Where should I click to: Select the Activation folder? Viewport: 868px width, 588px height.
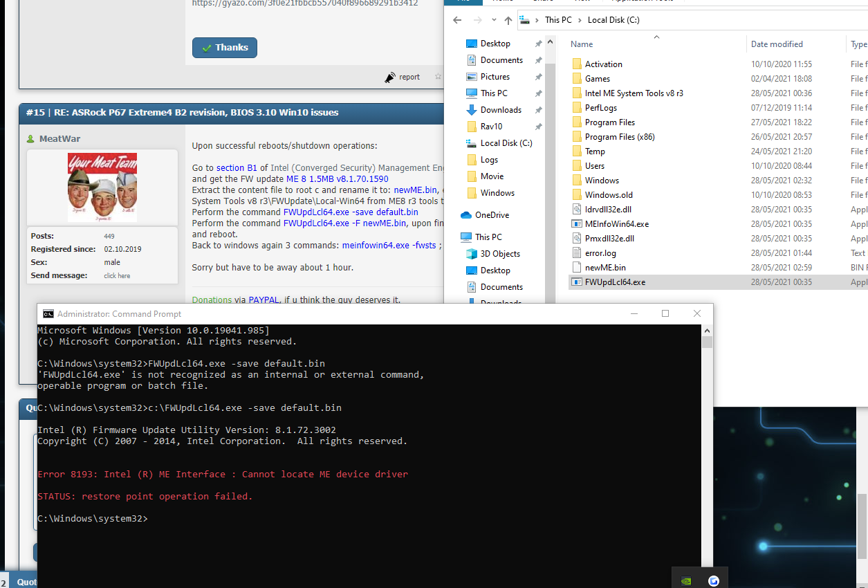pyautogui.click(x=603, y=64)
